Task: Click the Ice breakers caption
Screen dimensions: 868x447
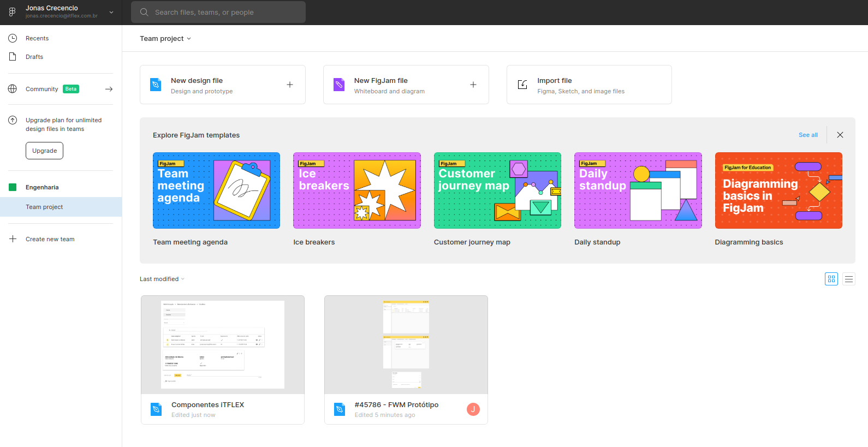Action: (x=314, y=242)
